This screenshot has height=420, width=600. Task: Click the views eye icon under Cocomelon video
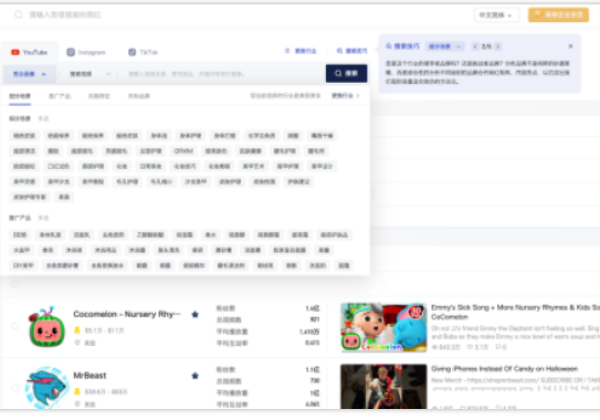click(x=434, y=347)
